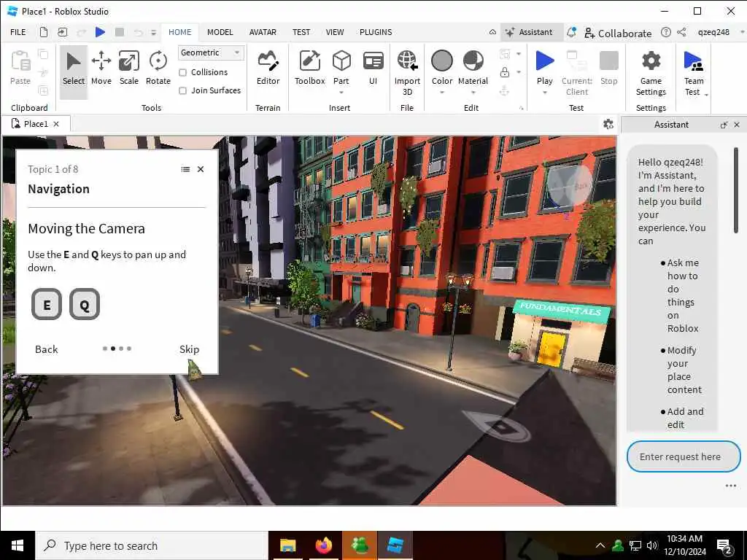Click the Material sphere icon
The width and height of the screenshot is (747, 560).
point(473,61)
